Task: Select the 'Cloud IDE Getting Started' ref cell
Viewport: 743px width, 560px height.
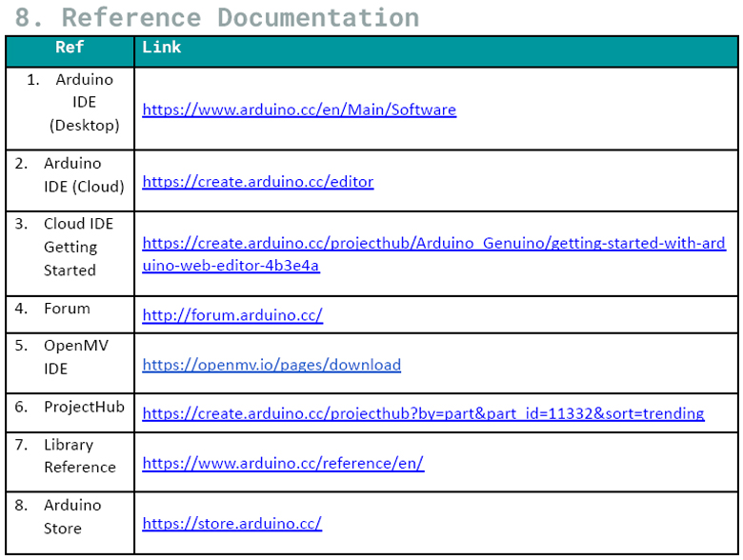Action: pos(74,247)
